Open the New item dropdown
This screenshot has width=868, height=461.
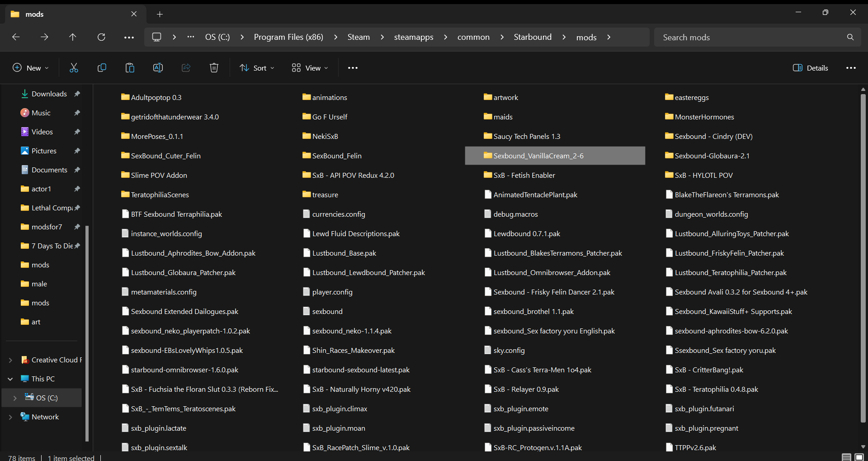click(30, 68)
